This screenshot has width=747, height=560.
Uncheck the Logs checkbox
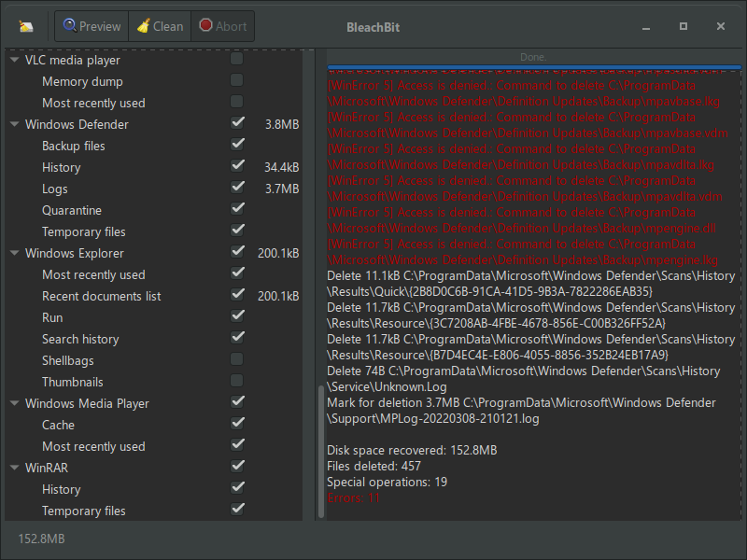click(x=237, y=188)
